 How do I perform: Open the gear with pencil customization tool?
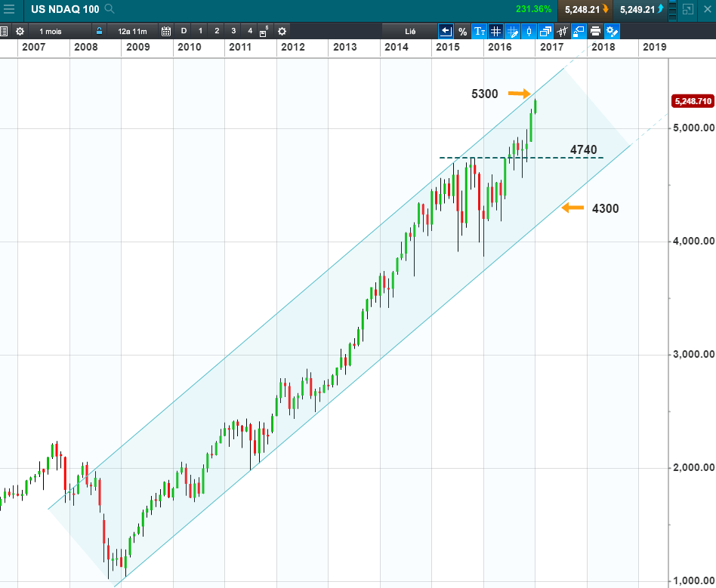[x=612, y=32]
